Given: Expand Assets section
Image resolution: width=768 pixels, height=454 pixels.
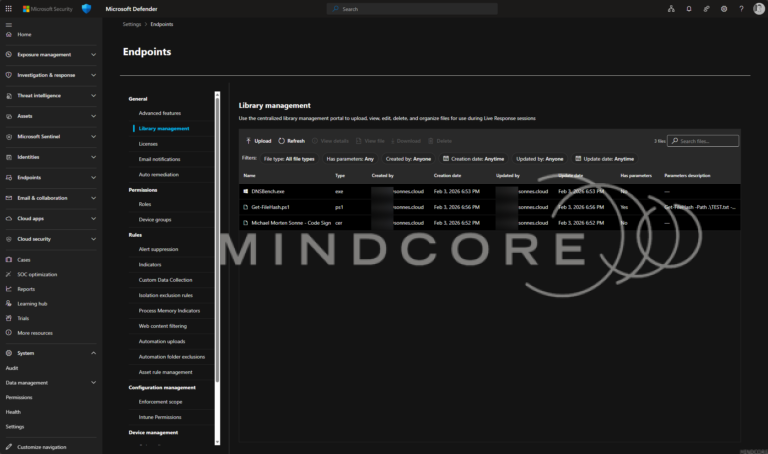Looking at the screenshot, I should (x=51, y=117).
